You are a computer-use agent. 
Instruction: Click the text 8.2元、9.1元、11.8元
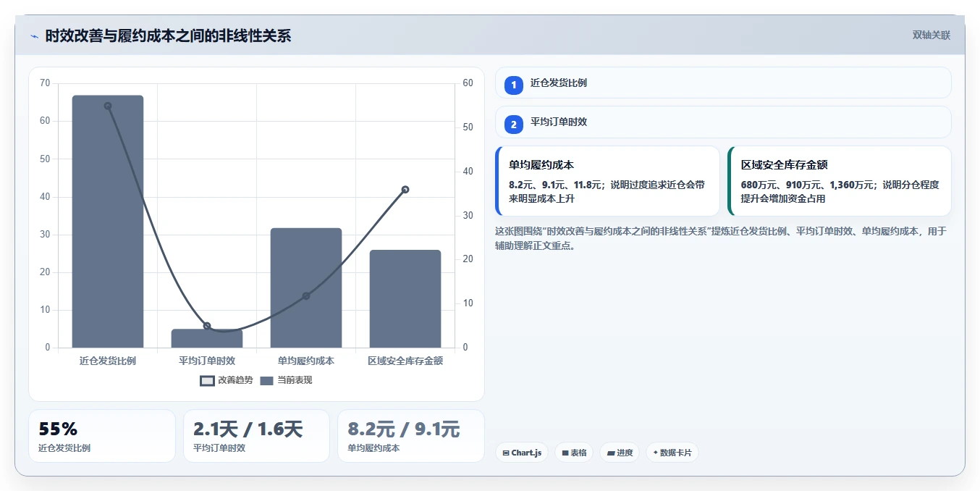click(555, 185)
